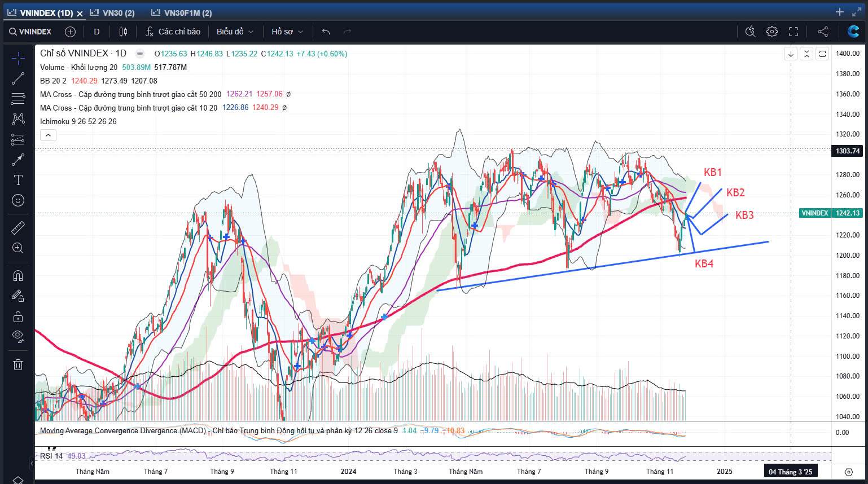Screen dimensions: 868x484
Task: Click the compare or add symbol plus icon
Action: [70, 32]
